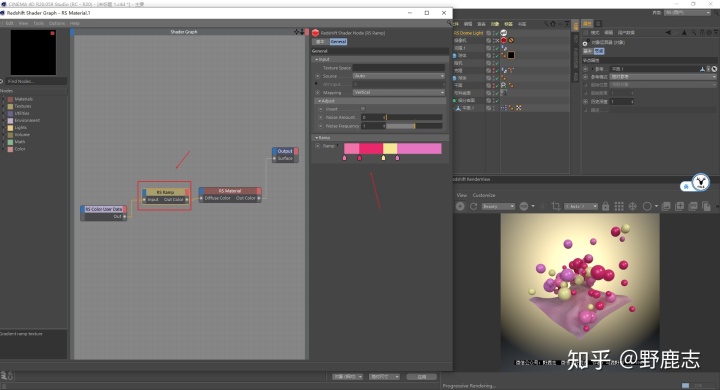This screenshot has height=390, width=720.
Task: Open the Source dropdown set to Auto
Action: (399, 76)
